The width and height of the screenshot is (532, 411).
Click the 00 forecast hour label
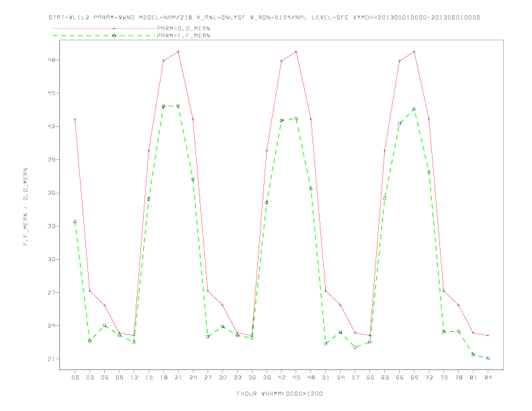click(x=75, y=377)
